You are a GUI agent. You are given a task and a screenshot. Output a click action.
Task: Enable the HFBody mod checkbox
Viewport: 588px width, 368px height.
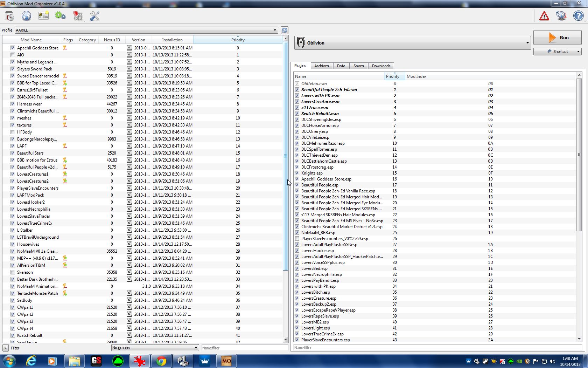coord(13,132)
